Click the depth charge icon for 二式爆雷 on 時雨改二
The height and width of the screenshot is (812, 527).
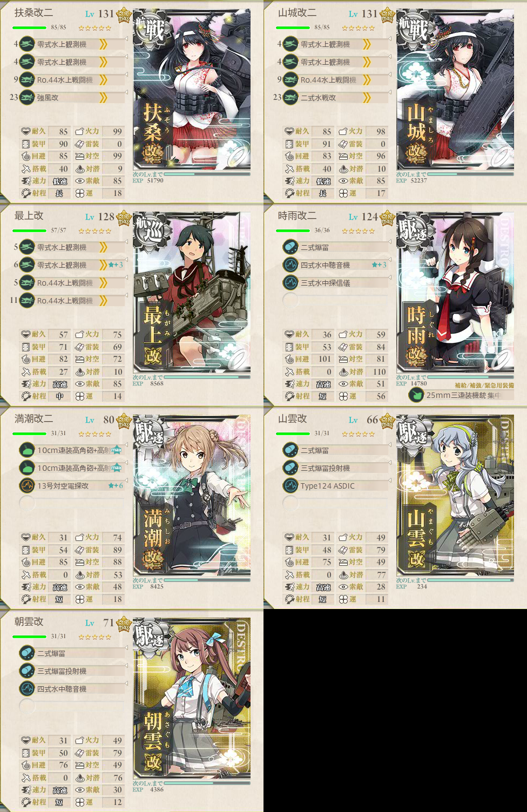[290, 247]
